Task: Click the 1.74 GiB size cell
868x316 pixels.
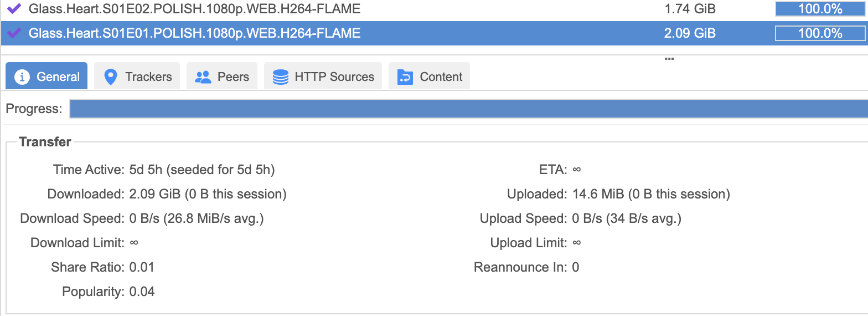Action: pos(690,9)
